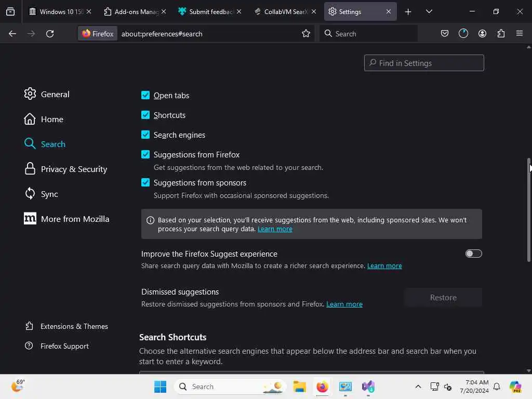Click the settings page vertical scrollbar
532x399 pixels.
coord(529,210)
